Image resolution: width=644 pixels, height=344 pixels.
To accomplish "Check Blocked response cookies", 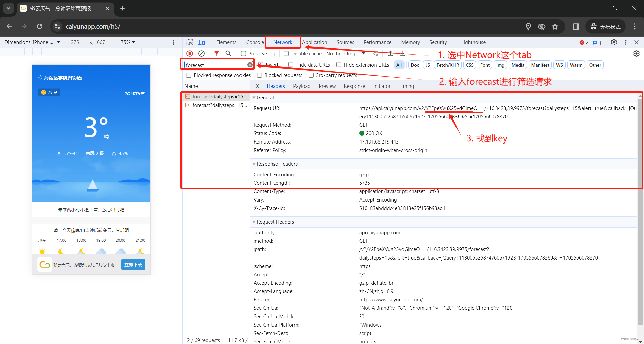I will (189, 75).
